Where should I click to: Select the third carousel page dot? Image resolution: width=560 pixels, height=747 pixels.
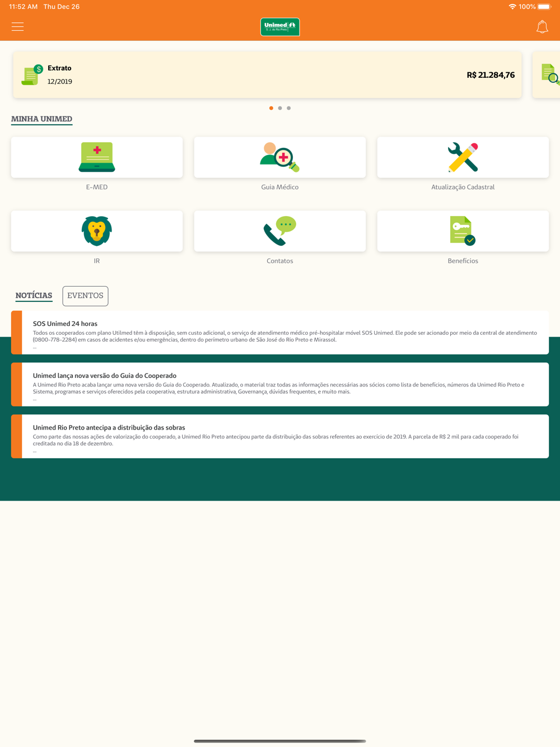tap(289, 108)
